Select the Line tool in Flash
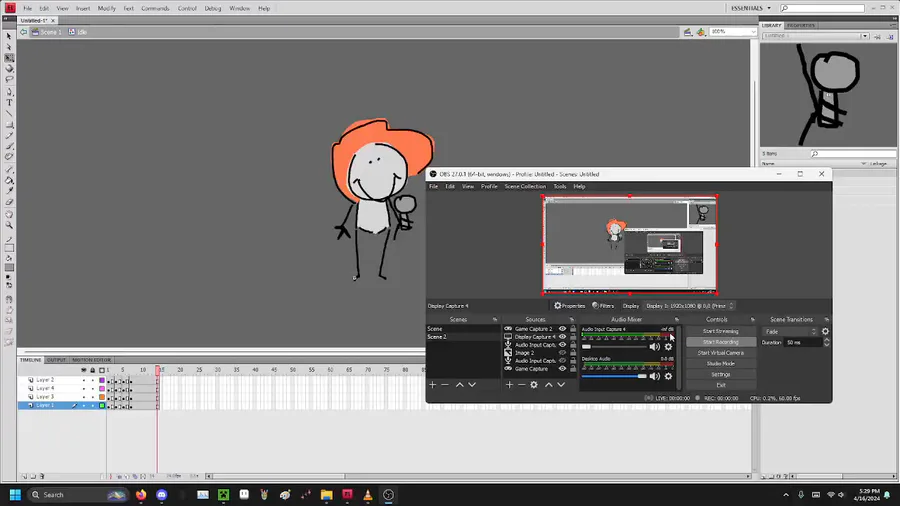 (9, 114)
